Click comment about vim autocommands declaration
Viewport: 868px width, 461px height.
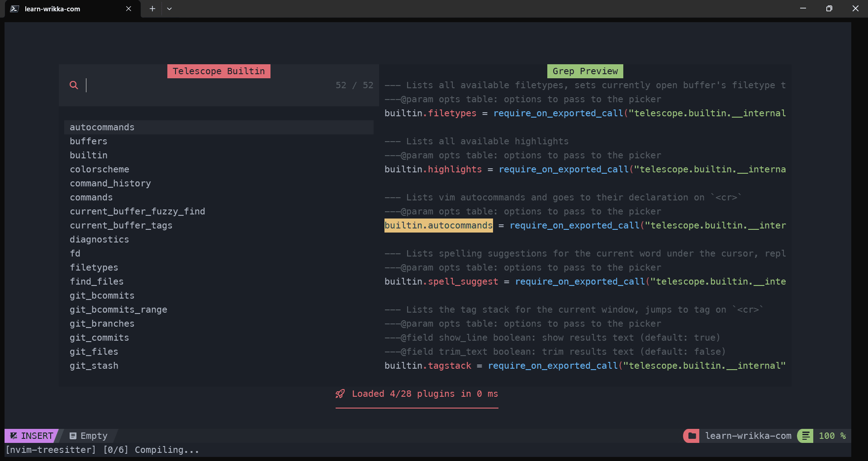pos(563,197)
